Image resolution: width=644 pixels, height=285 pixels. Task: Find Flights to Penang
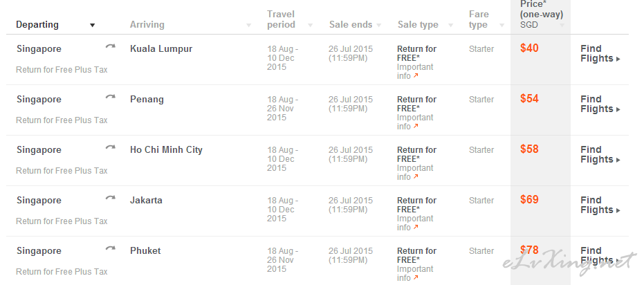click(600, 104)
